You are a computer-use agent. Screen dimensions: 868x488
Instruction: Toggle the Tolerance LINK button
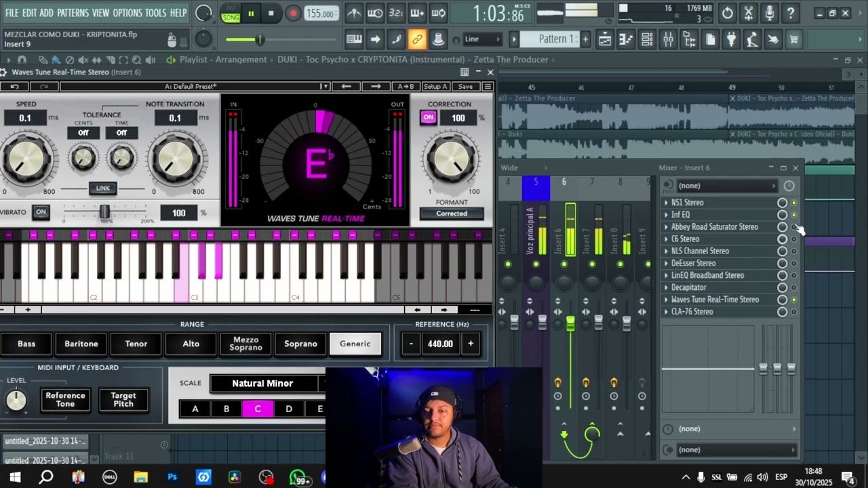pos(102,188)
